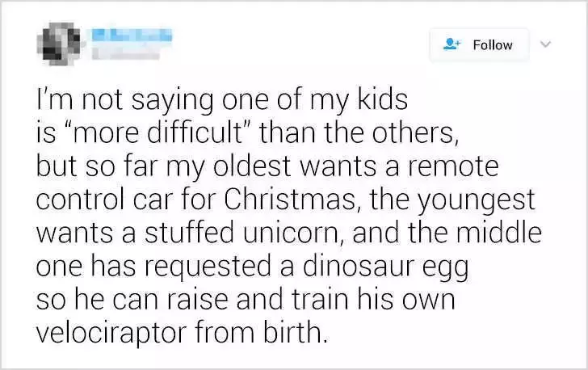Click the word "oldest" in the tweet

252,166
